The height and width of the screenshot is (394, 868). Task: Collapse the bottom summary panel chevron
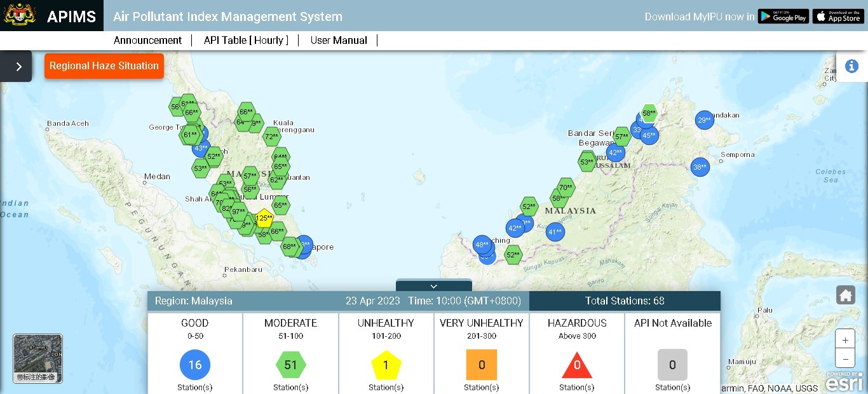pyautogui.click(x=433, y=286)
